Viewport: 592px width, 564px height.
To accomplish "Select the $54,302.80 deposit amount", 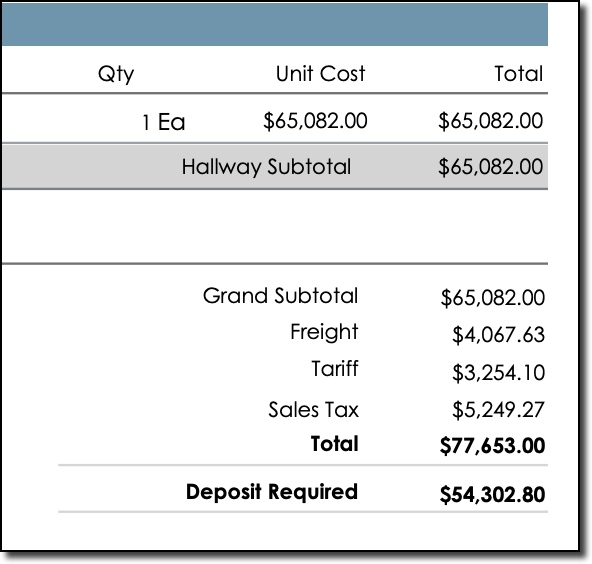I will [492, 495].
